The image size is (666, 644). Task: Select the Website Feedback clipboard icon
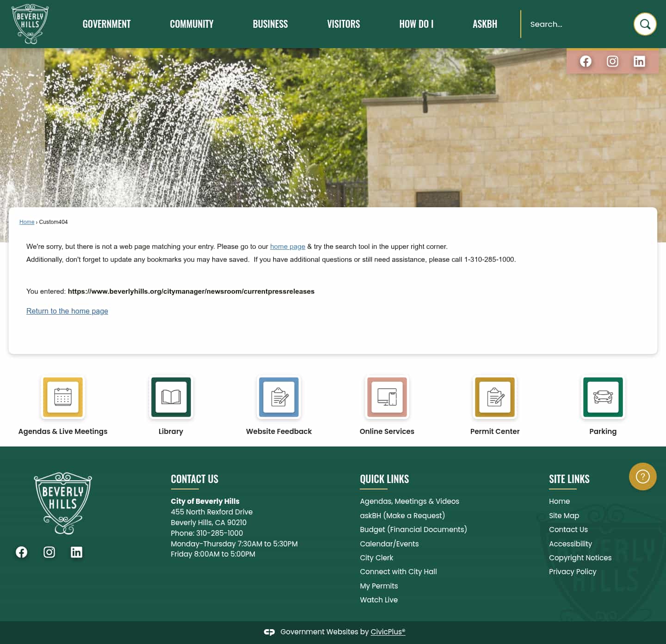[x=279, y=397]
